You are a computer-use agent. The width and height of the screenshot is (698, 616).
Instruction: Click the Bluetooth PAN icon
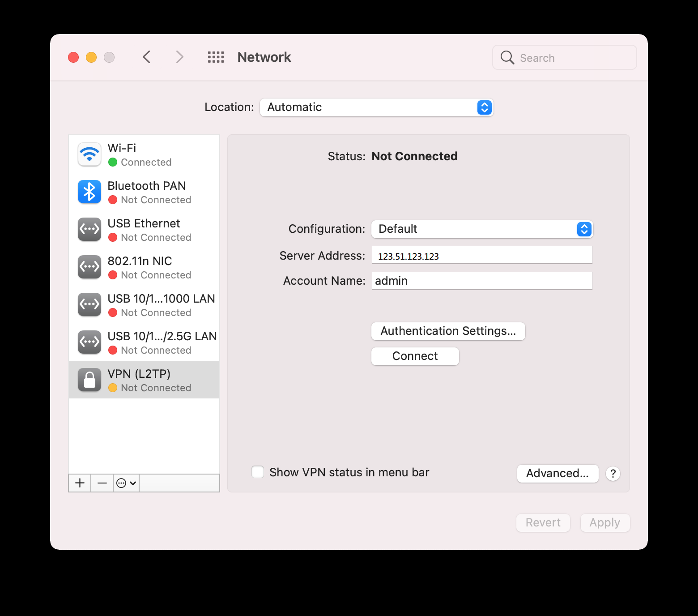pyautogui.click(x=89, y=192)
